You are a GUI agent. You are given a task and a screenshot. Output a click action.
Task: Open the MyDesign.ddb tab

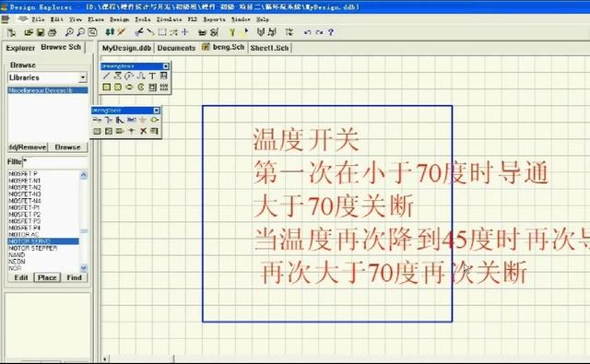126,48
